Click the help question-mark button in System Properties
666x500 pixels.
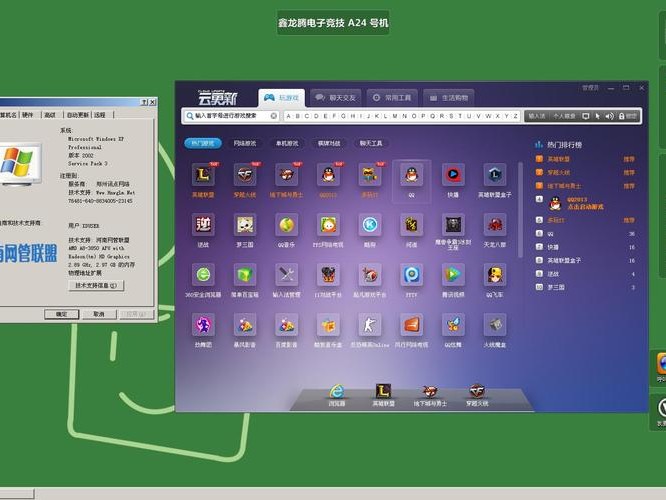[144, 102]
